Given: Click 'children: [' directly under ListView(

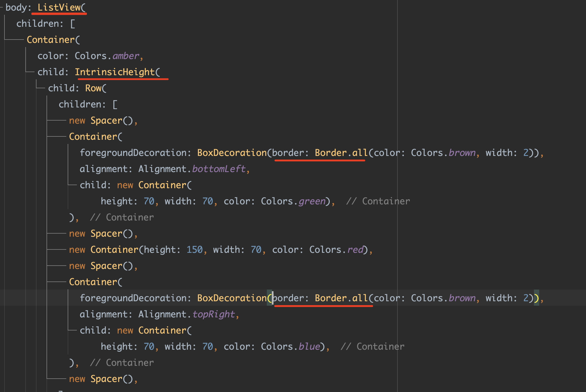Looking at the screenshot, I should pyautogui.click(x=46, y=24).
